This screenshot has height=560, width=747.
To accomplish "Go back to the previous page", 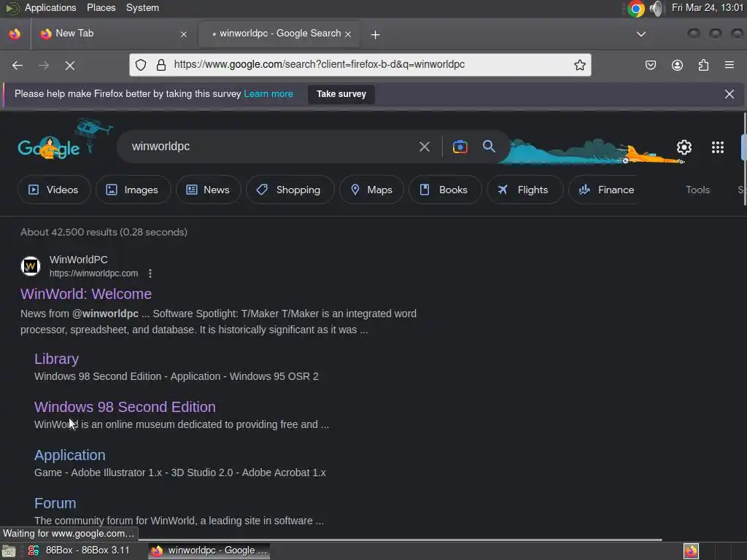I will click(18, 65).
